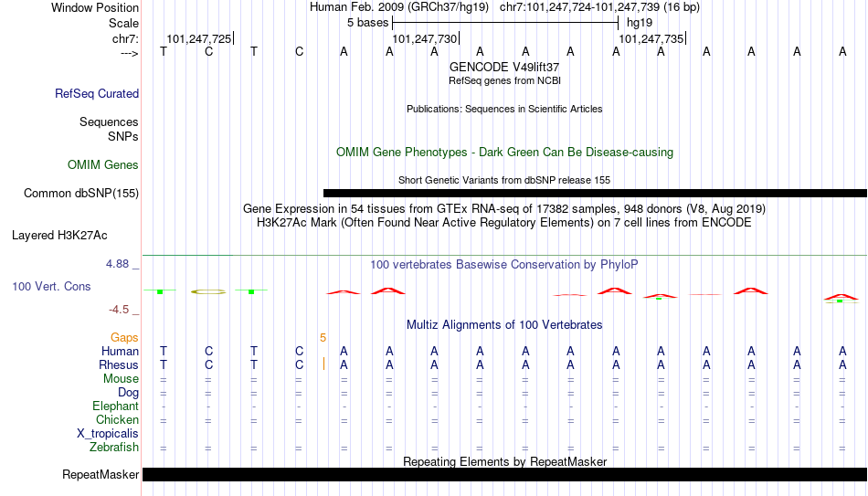This screenshot has height=496, width=868.
Task: Click the -4.5 PhyloP lower scale value
Action: (x=119, y=310)
